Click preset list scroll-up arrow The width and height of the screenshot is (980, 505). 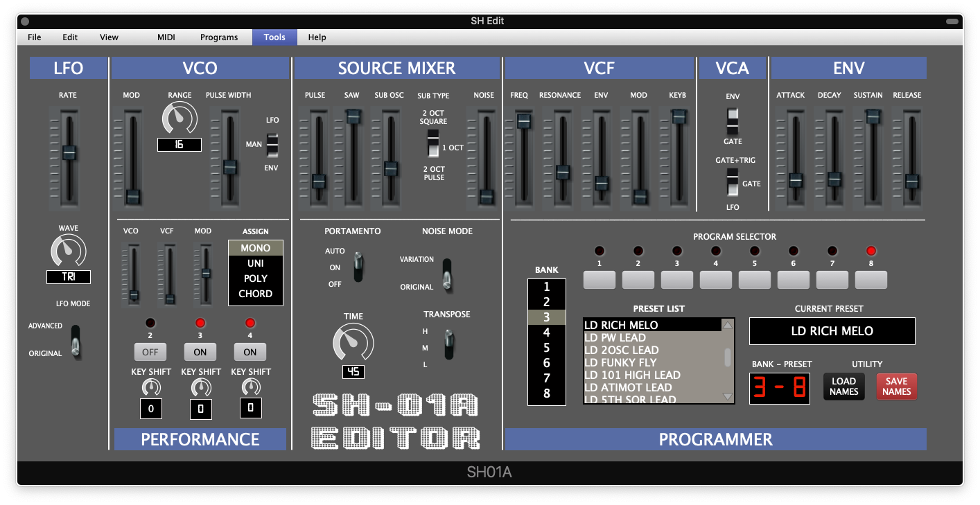click(727, 325)
